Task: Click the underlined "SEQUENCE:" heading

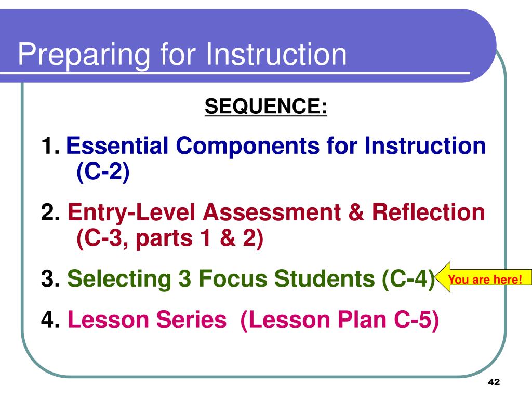Action: tap(265, 106)
